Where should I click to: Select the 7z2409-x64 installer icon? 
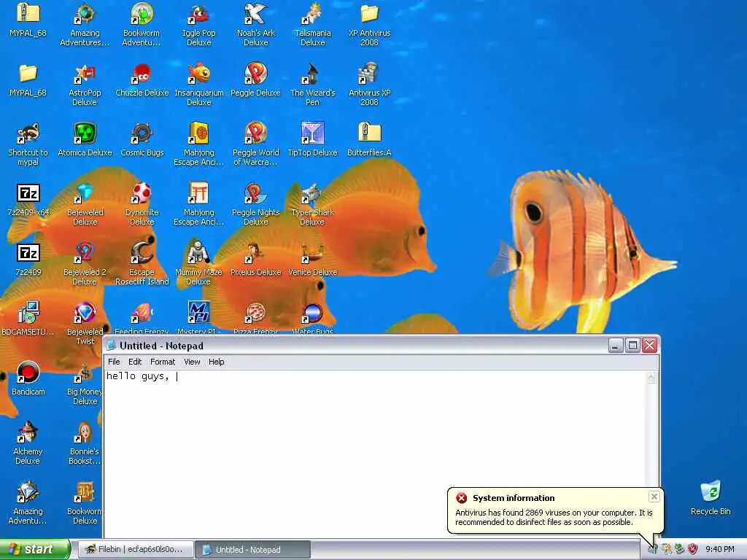(28, 200)
